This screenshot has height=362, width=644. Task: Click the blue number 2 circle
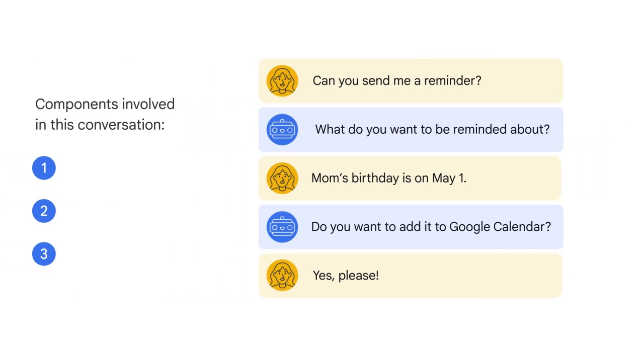[x=44, y=211]
